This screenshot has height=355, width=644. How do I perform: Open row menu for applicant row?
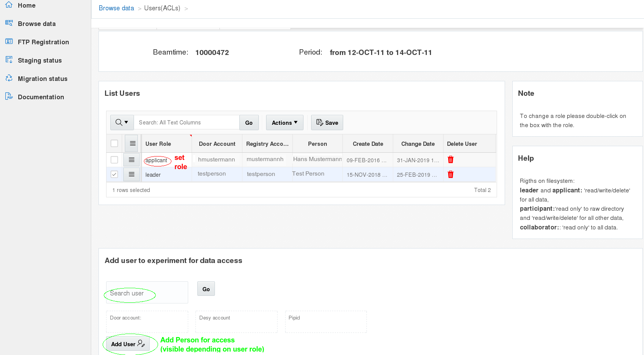click(x=131, y=160)
